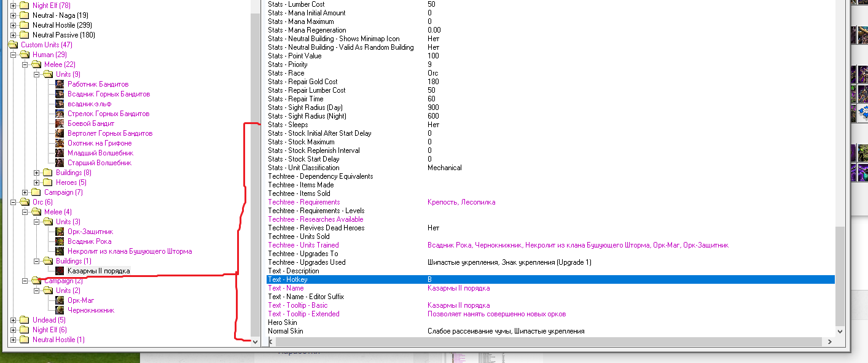Click the Text - Description row
Screen dimensions: 868x363
(x=550, y=271)
